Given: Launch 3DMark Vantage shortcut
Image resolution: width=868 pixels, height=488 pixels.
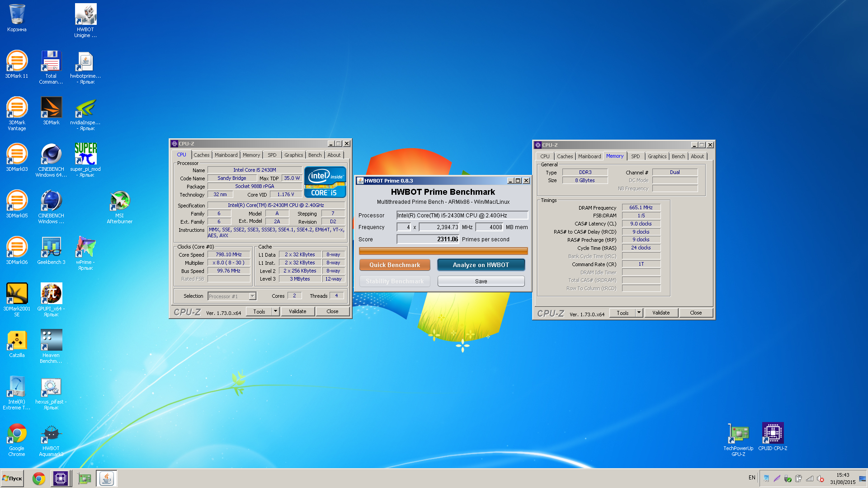Looking at the screenshot, I should 17,113.
